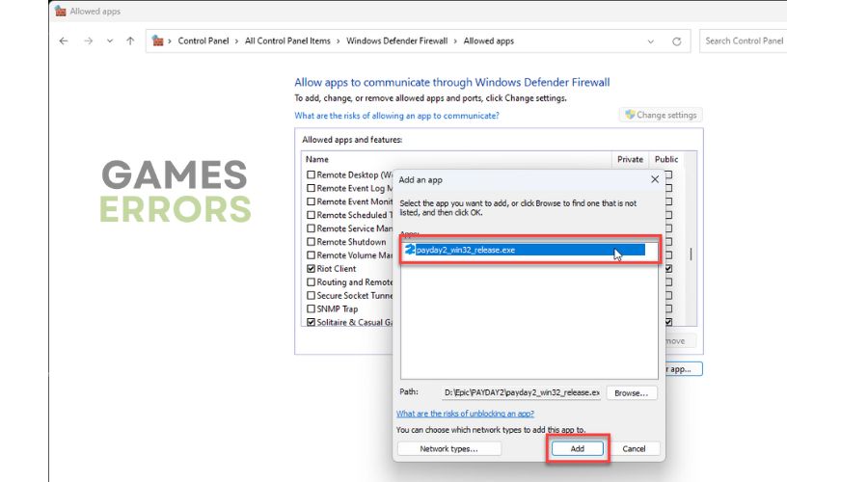Toggle the Remote Event Monitor checkbox
The width and height of the screenshot is (868, 482).
tap(311, 202)
